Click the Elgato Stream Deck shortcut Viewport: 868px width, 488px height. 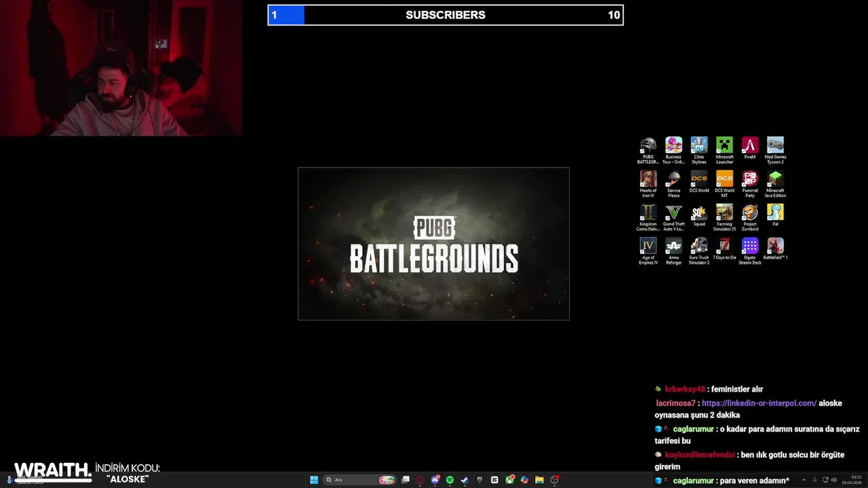[750, 251]
